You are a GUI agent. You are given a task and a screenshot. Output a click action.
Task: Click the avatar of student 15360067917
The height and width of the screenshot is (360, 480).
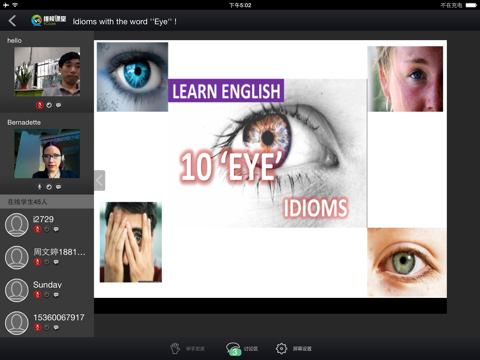[17, 323]
